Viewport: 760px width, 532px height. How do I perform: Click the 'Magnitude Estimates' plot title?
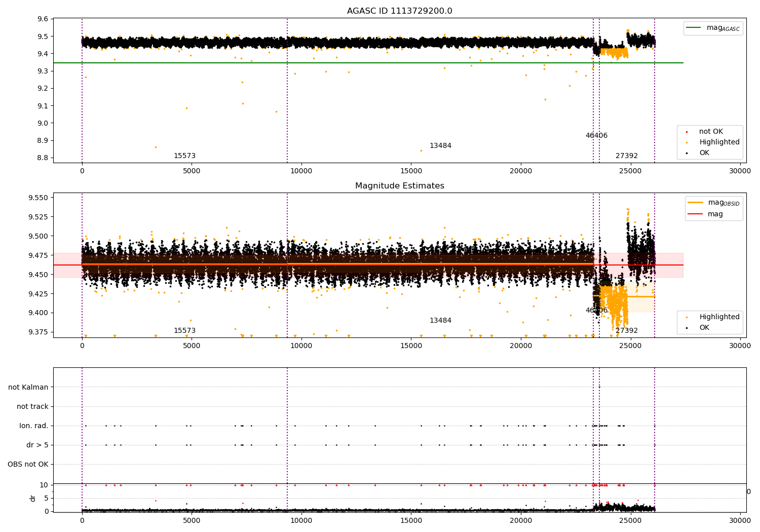[x=399, y=186]
